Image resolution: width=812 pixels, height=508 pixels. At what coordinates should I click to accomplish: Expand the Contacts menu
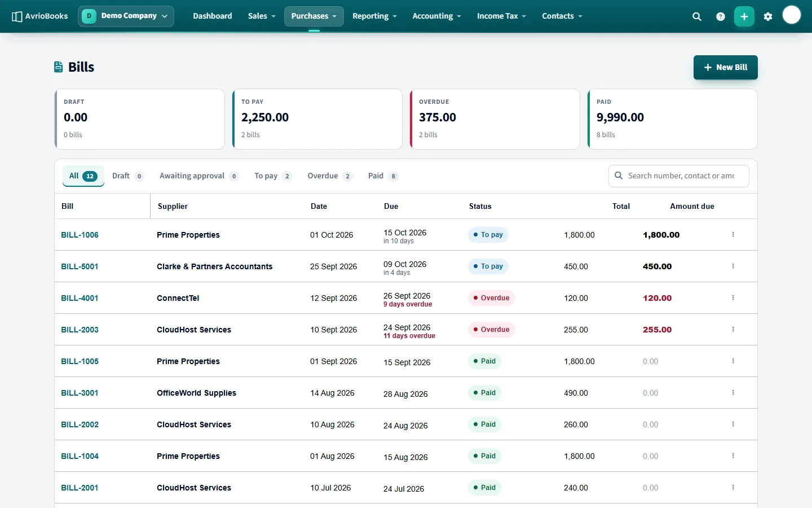(562, 16)
